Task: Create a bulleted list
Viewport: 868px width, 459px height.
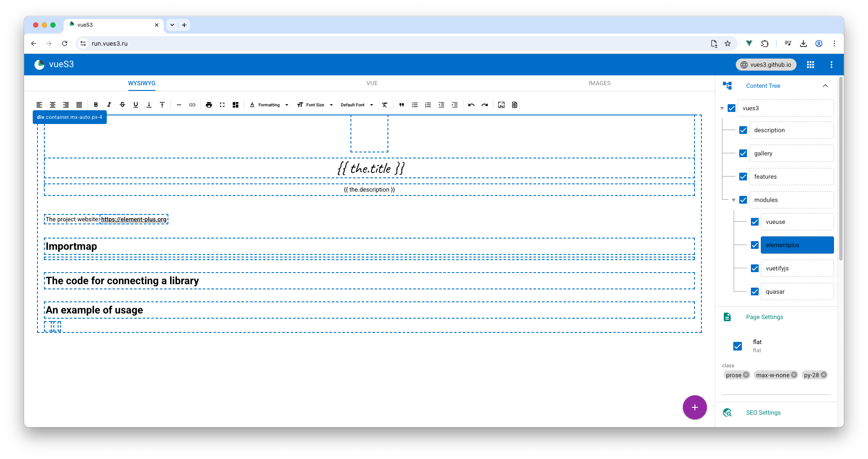Action: (x=415, y=105)
